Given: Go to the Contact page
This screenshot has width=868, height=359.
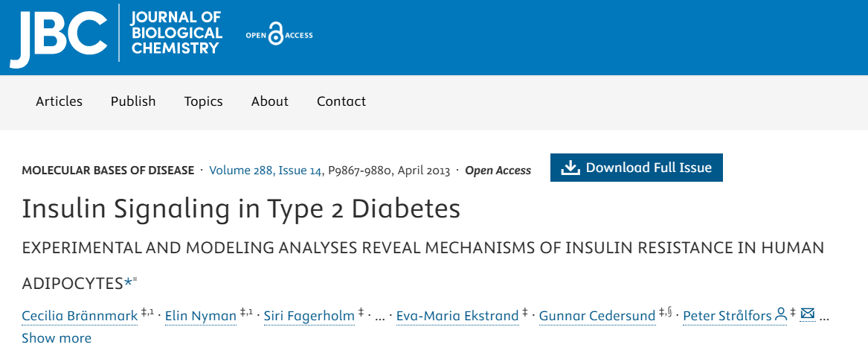Looking at the screenshot, I should pos(341,101).
